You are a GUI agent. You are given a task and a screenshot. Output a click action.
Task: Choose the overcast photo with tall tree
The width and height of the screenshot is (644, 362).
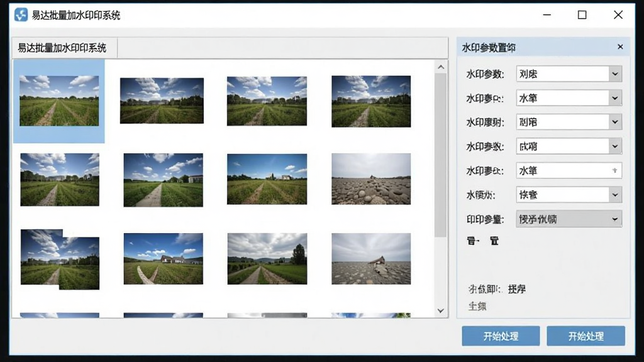coord(267,258)
